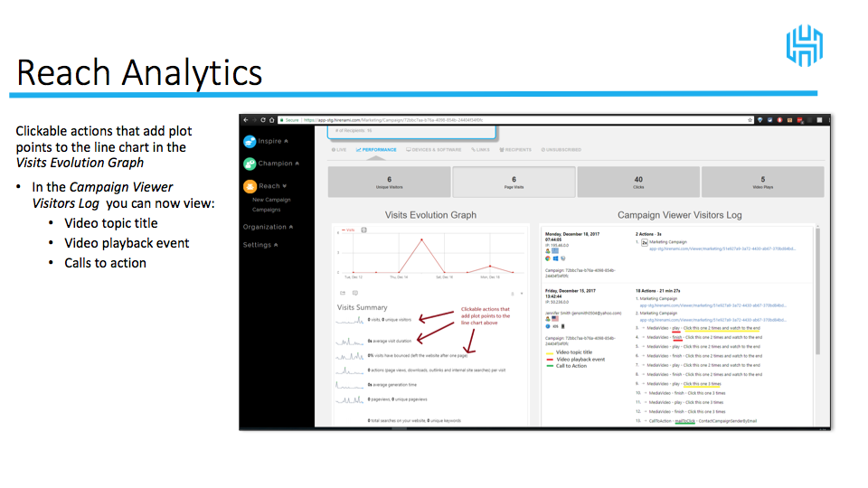This screenshot has height=488, width=868.
Task: Reload the page with the refresh icon
Action: 262,120
